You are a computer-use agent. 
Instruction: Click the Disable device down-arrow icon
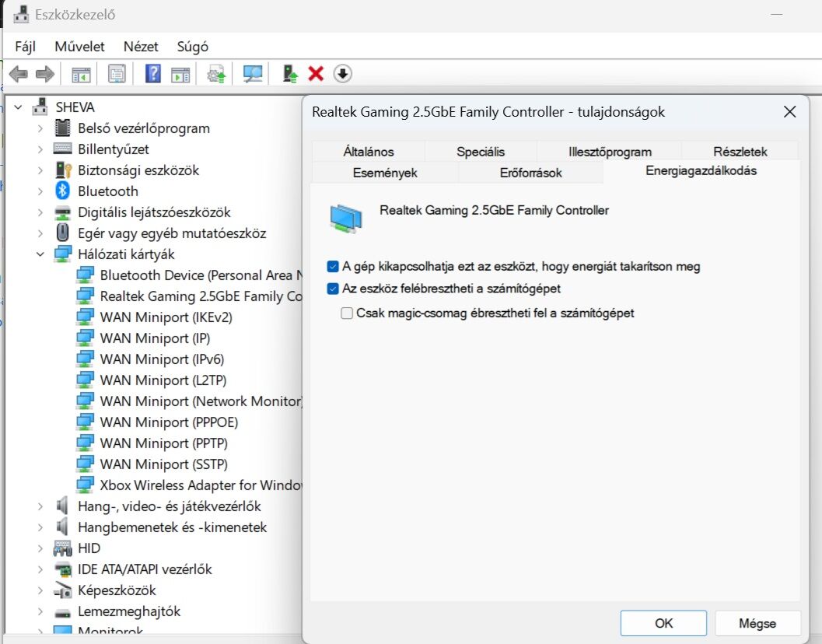(x=342, y=74)
